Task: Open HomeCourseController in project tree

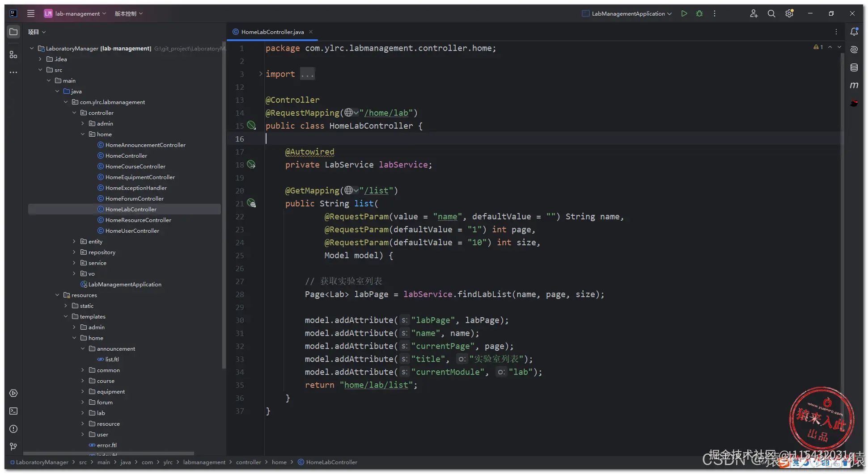Action: pyautogui.click(x=135, y=166)
